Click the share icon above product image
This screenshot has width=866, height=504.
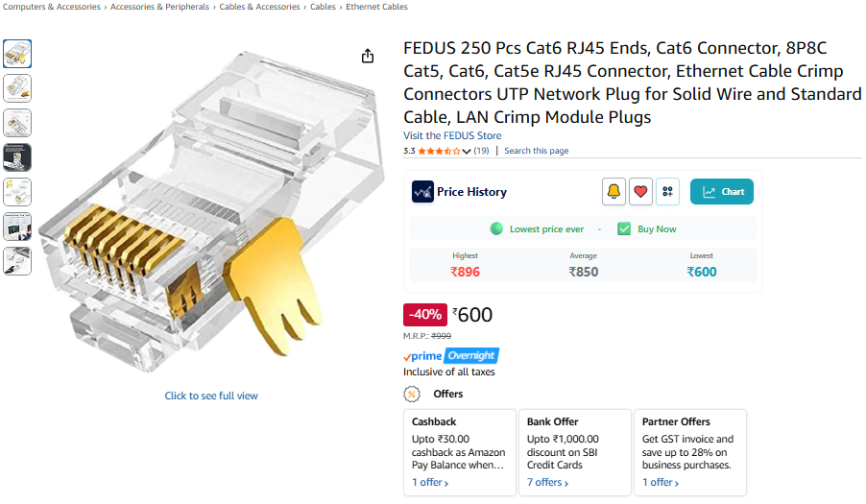[368, 56]
